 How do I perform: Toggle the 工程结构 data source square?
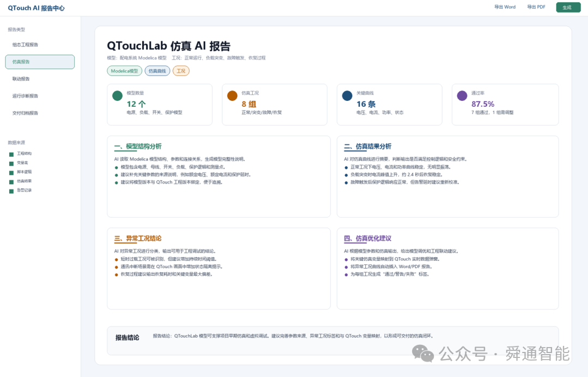pos(11,154)
